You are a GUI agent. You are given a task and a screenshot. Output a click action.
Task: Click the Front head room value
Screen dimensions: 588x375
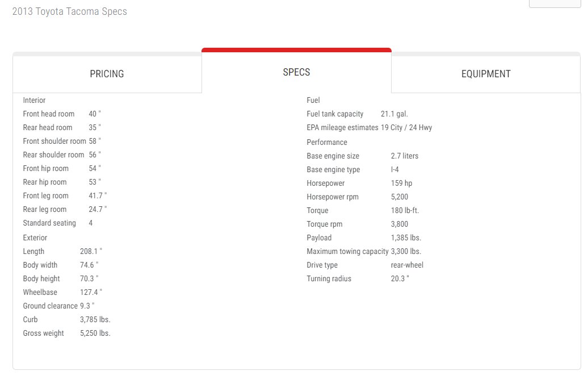(95, 114)
